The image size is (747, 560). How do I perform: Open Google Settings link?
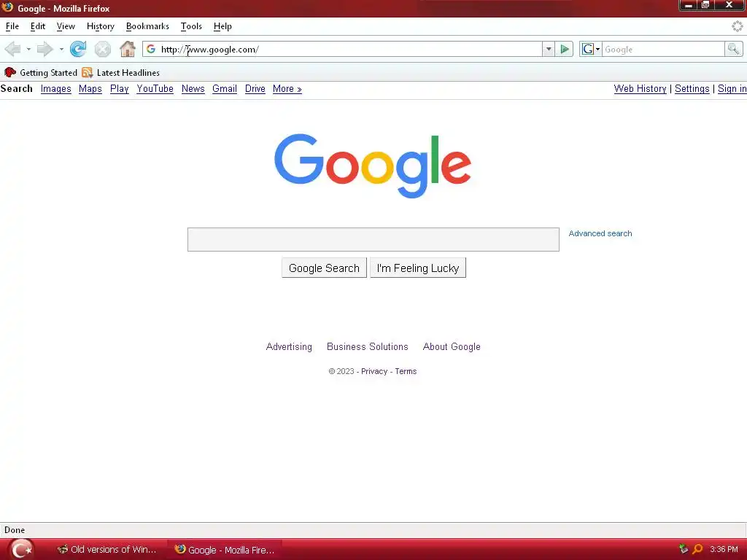point(692,88)
